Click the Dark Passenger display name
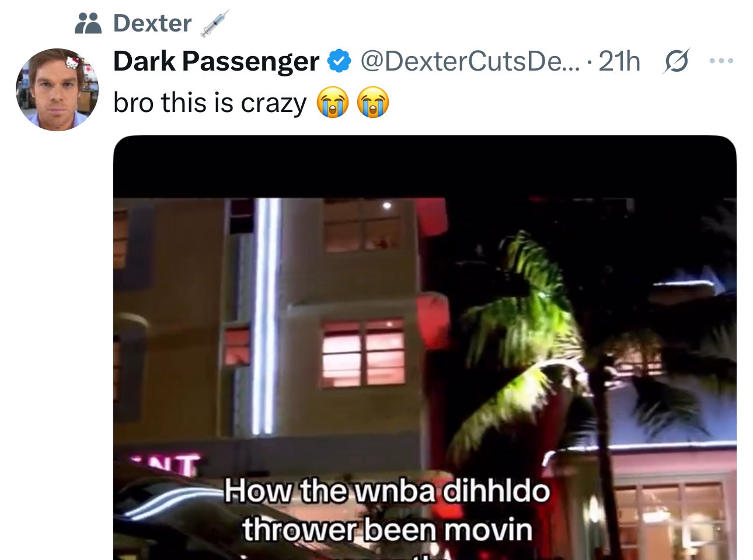This screenshot has height=560, width=753. tap(216, 61)
